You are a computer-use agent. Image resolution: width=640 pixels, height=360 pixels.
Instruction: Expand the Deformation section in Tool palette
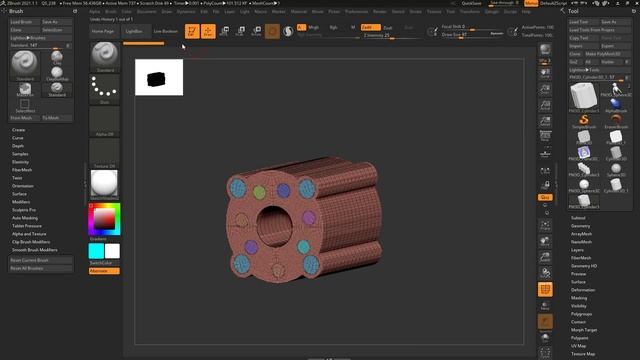point(583,290)
